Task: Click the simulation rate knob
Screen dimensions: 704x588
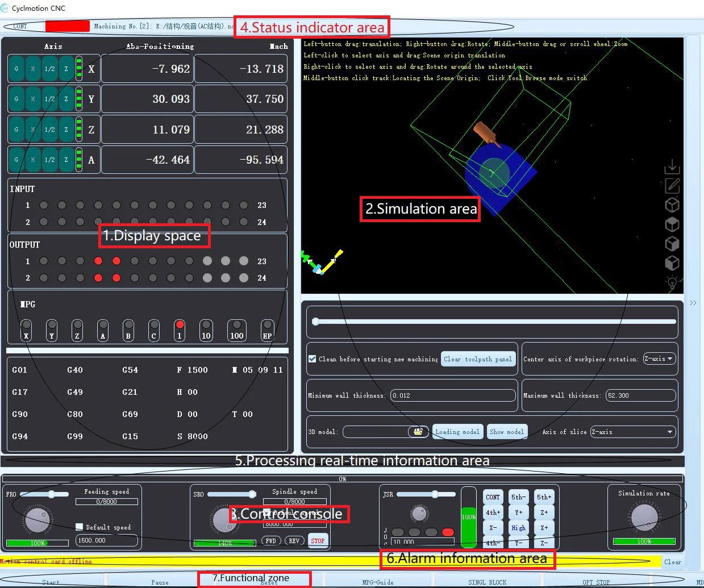Action: 644,517
